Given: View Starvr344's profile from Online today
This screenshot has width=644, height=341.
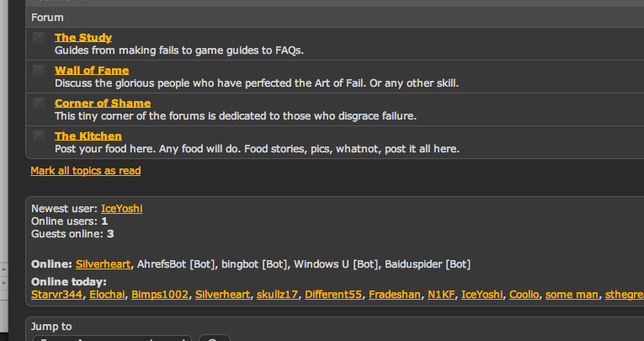Looking at the screenshot, I should click(x=56, y=295).
